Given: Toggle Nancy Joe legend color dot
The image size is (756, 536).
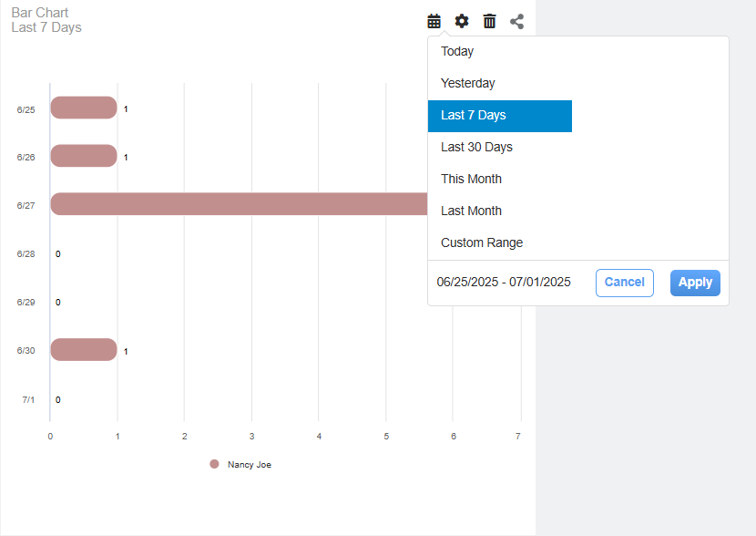Looking at the screenshot, I should tap(215, 464).
